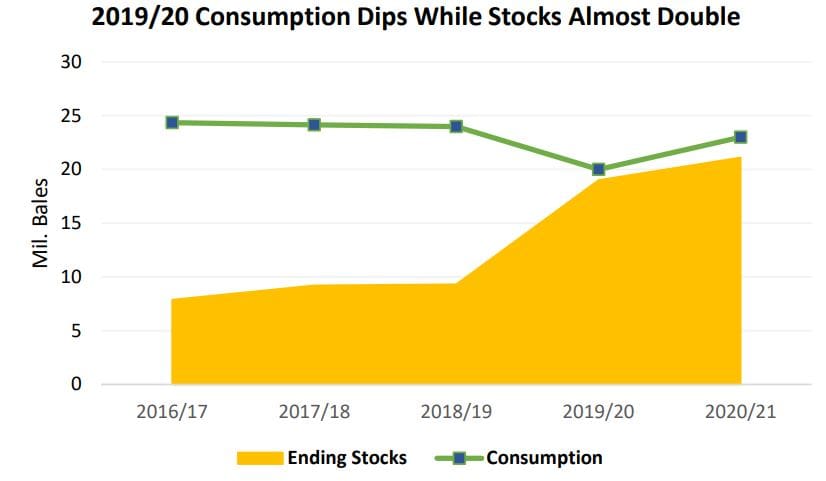Select the Ending Stocks legend label

pyautogui.click(x=347, y=457)
